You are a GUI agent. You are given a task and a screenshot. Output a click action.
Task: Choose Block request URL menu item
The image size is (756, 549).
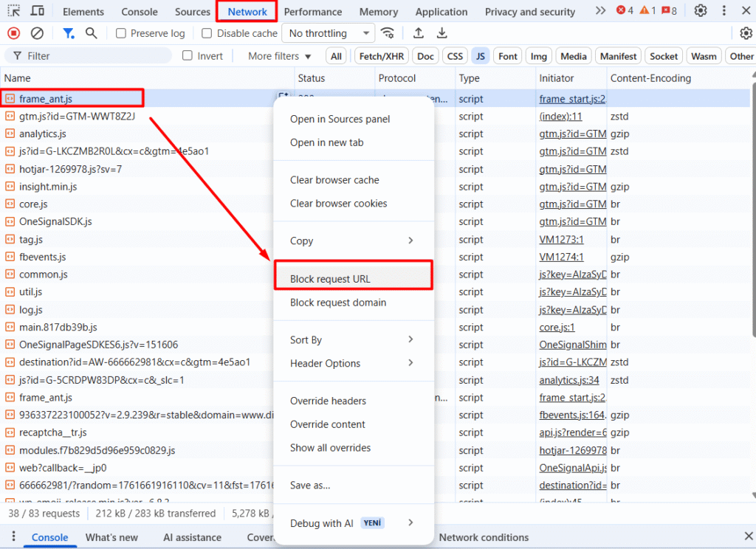point(352,279)
